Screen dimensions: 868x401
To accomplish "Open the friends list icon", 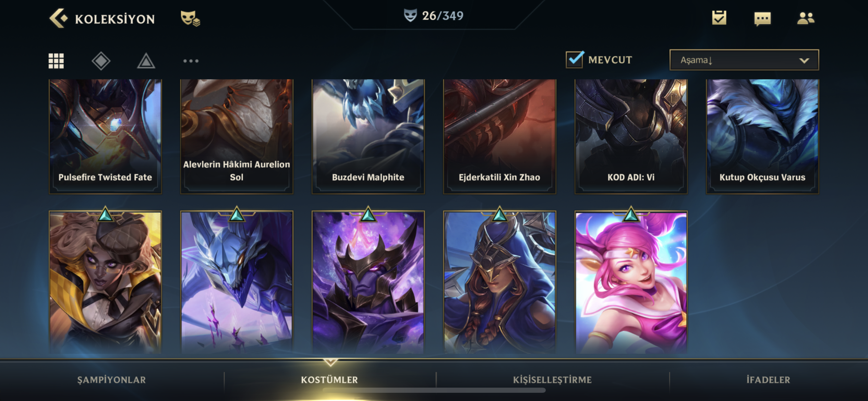I will tap(806, 18).
